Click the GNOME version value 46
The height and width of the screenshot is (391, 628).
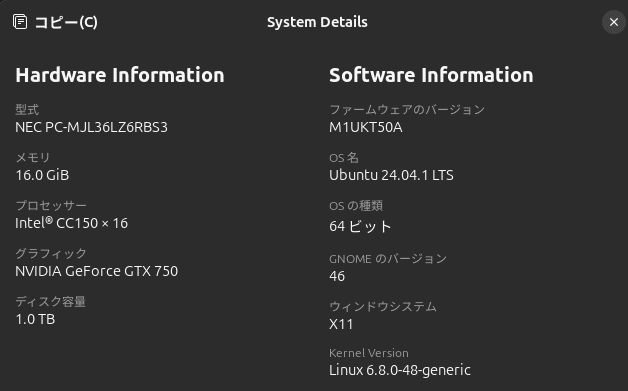point(337,276)
